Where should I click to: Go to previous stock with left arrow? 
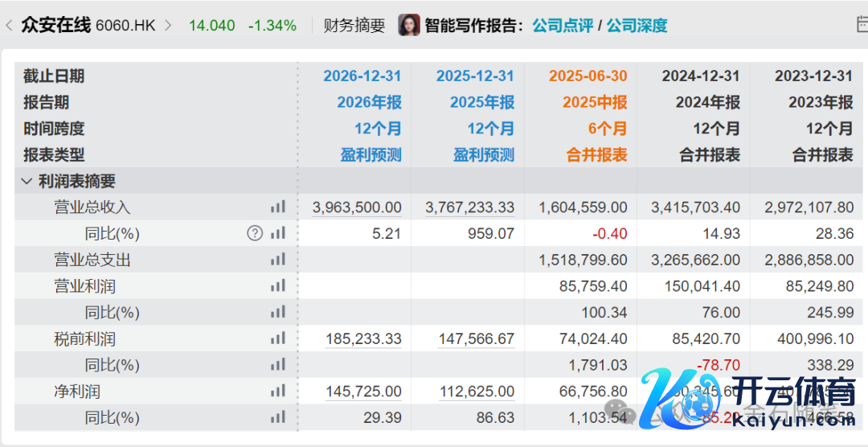pos(9,25)
